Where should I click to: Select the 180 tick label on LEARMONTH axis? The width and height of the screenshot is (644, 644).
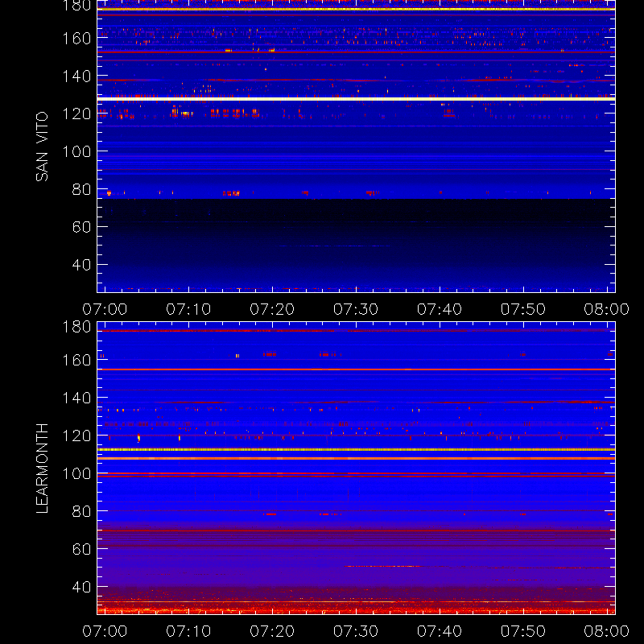(76, 327)
